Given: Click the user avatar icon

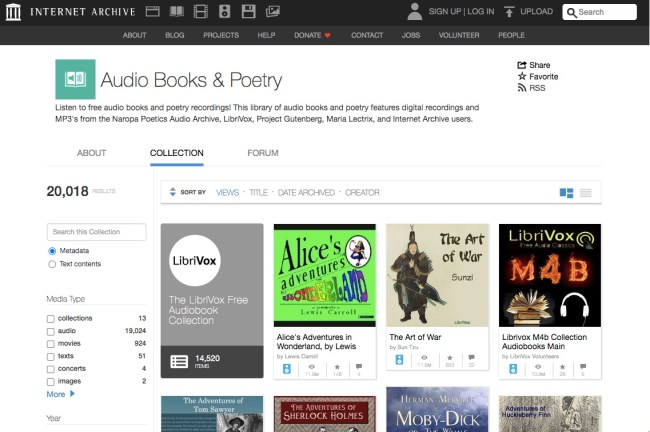Looking at the screenshot, I should click(x=415, y=12).
